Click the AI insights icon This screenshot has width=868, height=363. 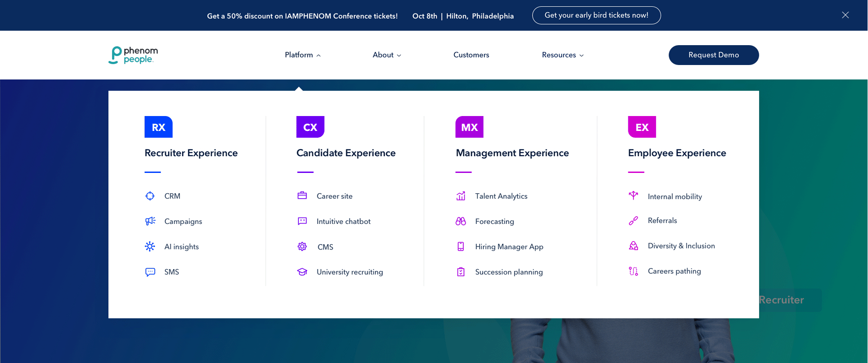point(150,247)
